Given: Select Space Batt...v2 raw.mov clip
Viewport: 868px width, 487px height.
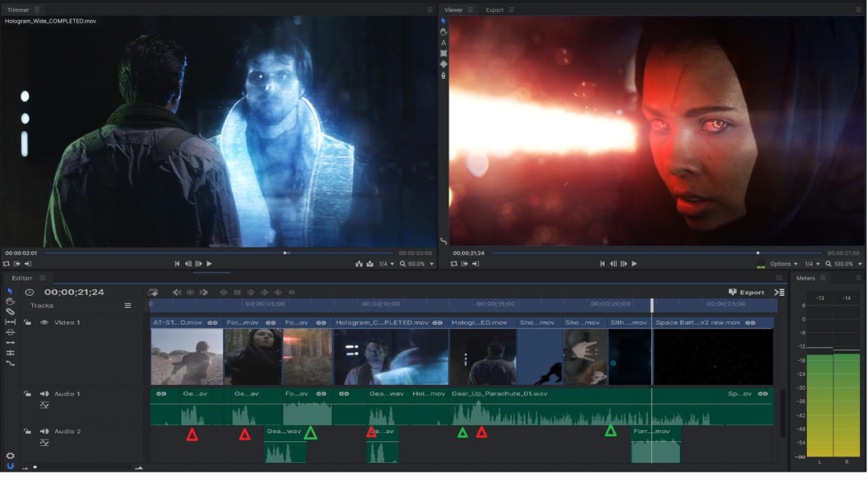Looking at the screenshot, I should [x=713, y=352].
